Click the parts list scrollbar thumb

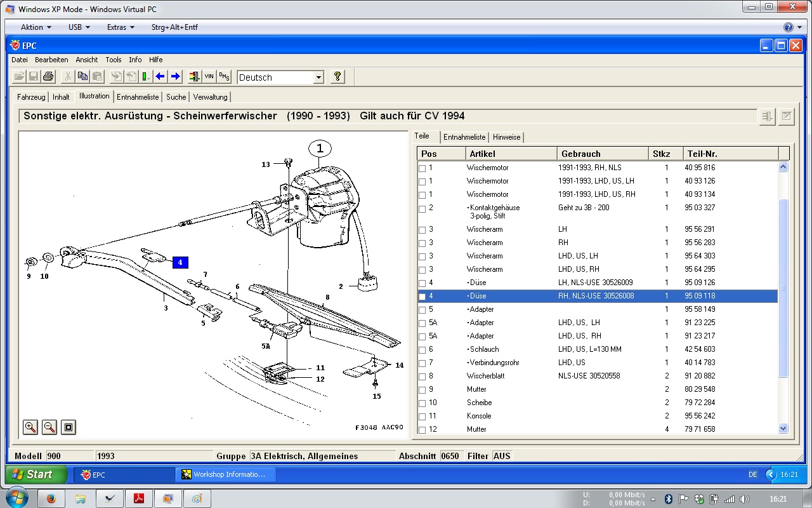pyautogui.click(x=783, y=288)
